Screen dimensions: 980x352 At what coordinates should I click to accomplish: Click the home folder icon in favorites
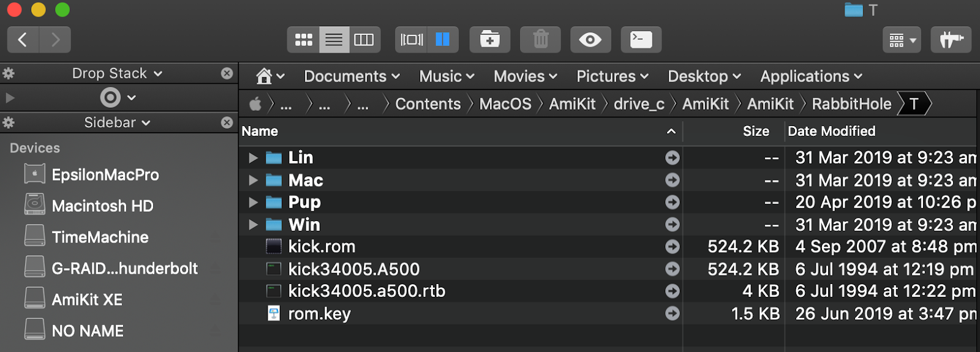[264, 77]
